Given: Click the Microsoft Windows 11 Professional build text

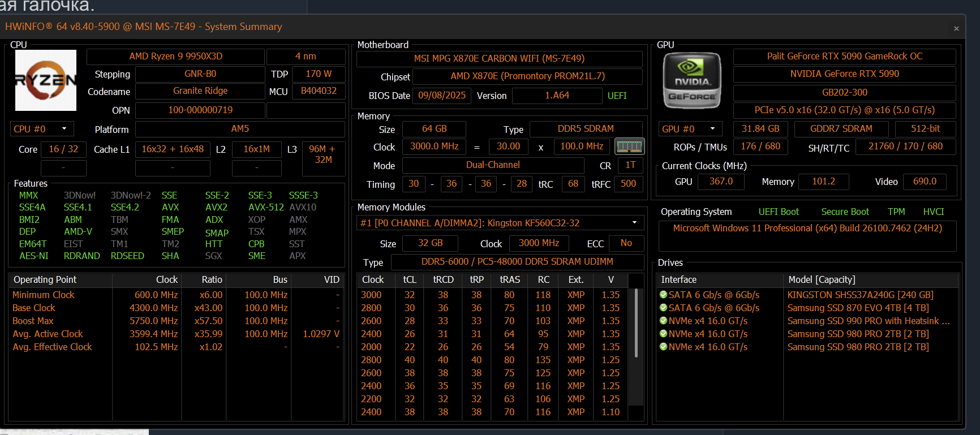Looking at the screenshot, I should (x=807, y=229).
